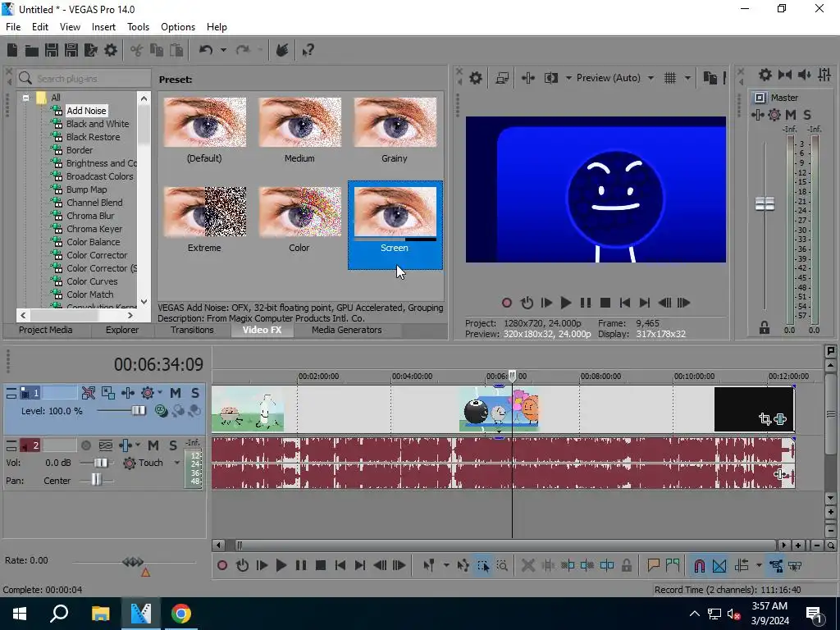Activate the What's This help pointer icon
The width and height of the screenshot is (840, 630).
coord(308,50)
